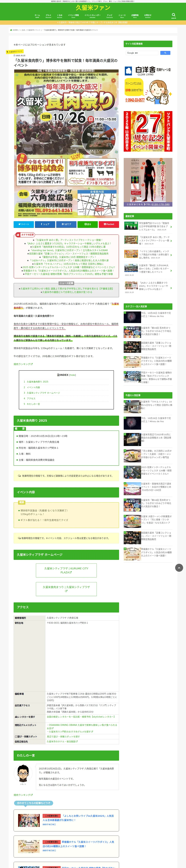Open 久留米食肉まつり | 久留米シティプラザ link

[66, 589]
